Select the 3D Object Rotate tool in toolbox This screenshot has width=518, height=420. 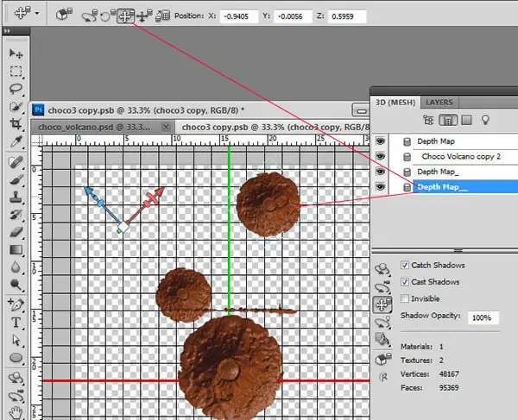16,378
